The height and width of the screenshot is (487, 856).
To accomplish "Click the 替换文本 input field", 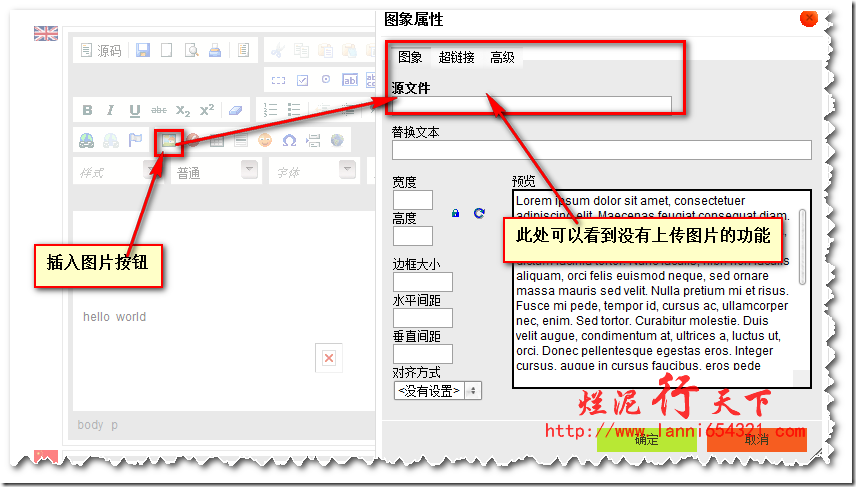I will point(601,150).
